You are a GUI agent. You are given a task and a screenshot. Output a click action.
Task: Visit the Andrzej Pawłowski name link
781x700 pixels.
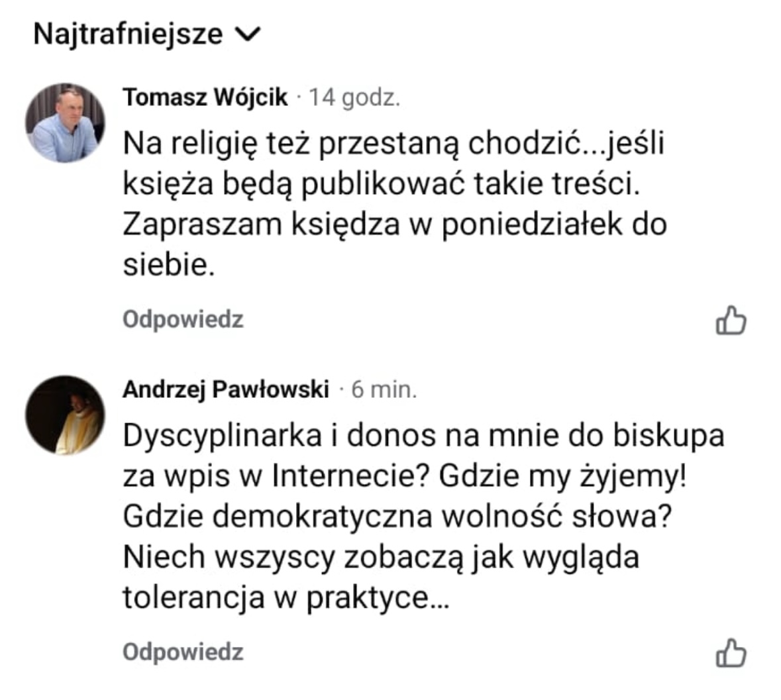pos(225,389)
